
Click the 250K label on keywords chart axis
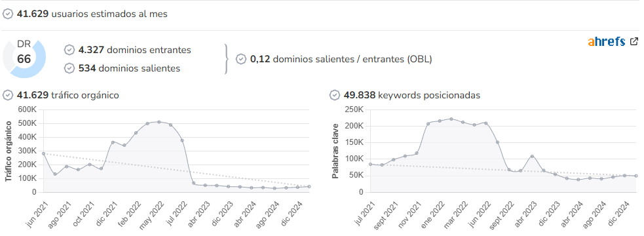354,109
